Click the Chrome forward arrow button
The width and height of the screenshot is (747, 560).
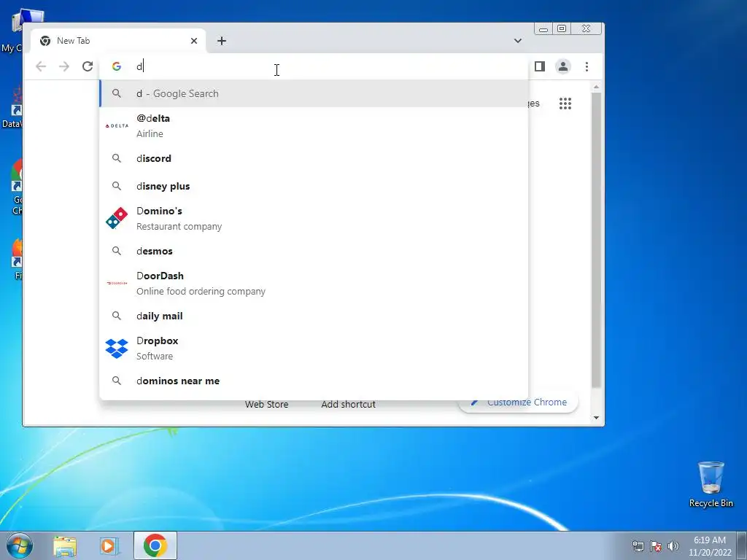pyautogui.click(x=64, y=66)
